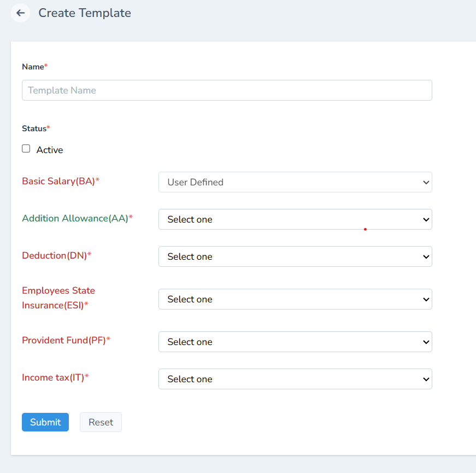This screenshot has height=473, width=476.
Task: Click the Addition Allowance dropdown arrow
Action: 427,219
